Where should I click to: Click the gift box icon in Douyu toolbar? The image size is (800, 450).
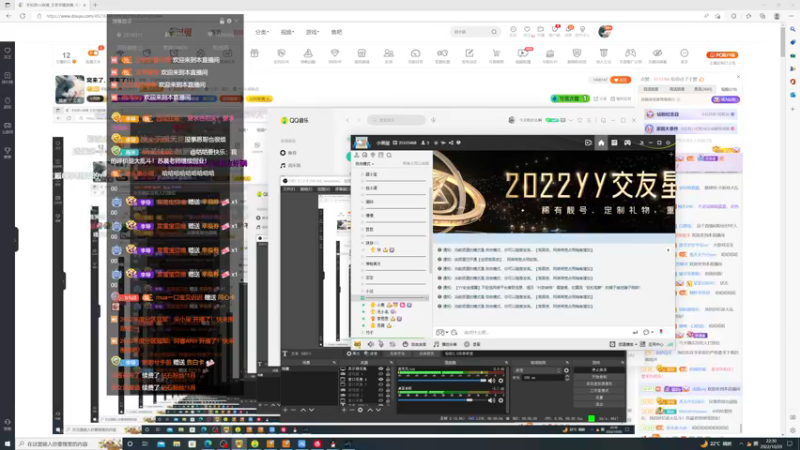tap(254, 54)
